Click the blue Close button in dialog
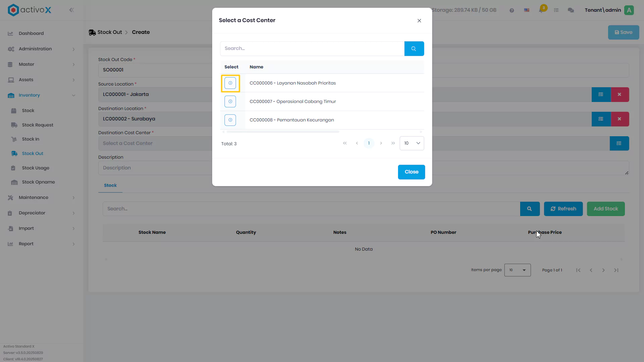The width and height of the screenshot is (644, 362). coord(411,172)
